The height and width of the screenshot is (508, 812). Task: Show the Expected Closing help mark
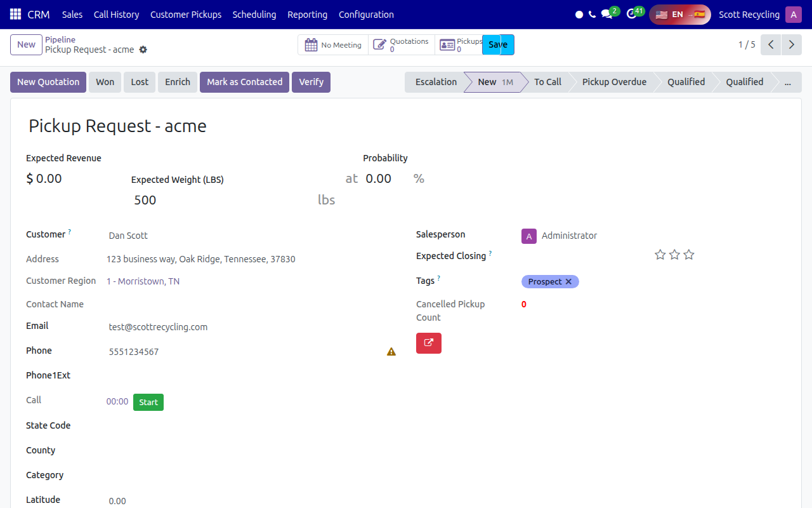coord(490,253)
